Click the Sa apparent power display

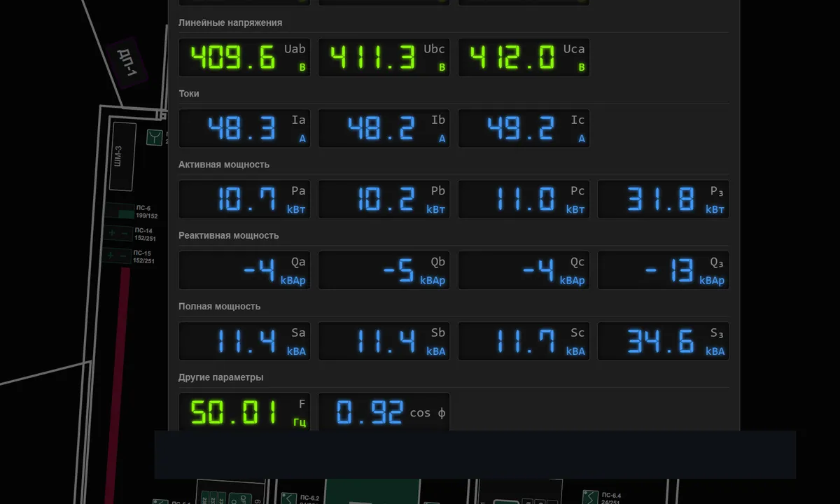pyautogui.click(x=244, y=341)
